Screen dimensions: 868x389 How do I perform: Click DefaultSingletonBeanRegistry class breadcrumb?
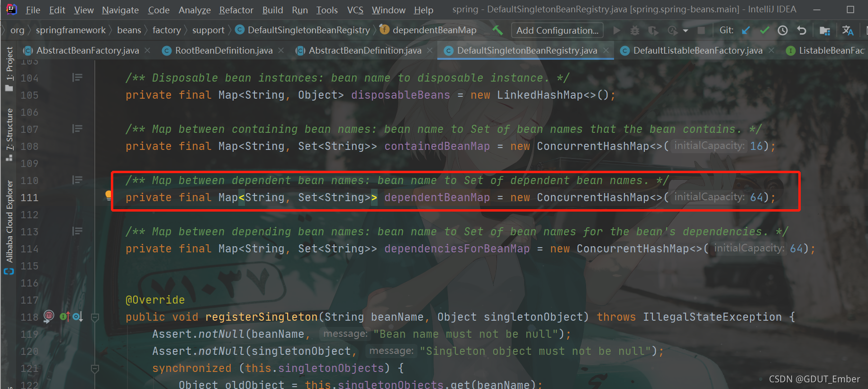tap(303, 30)
